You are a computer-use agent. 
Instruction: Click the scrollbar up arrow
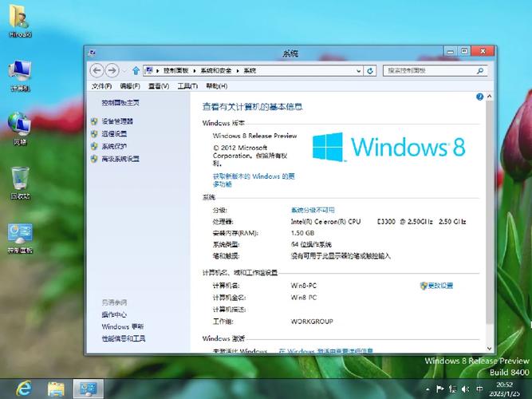(x=489, y=97)
